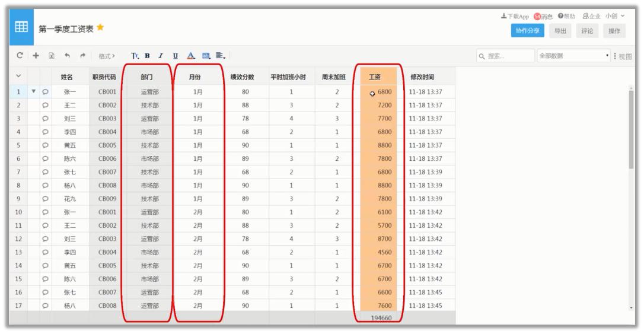Click the 企业 enterprise link

[591, 16]
